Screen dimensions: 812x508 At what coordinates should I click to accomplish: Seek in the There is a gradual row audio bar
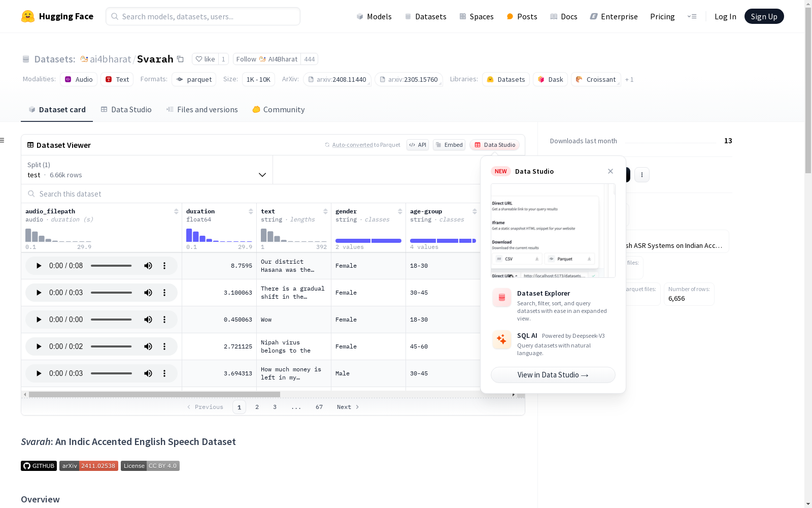tap(111, 293)
